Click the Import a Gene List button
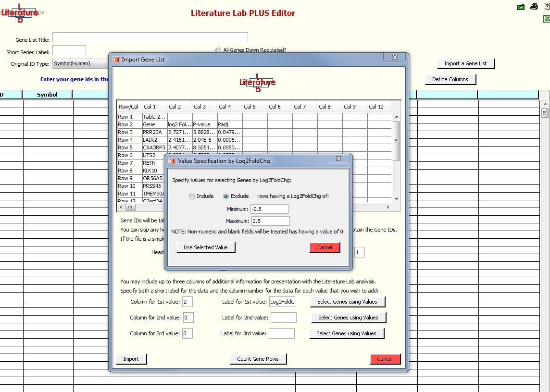The height and width of the screenshot is (392, 550). 465,63
